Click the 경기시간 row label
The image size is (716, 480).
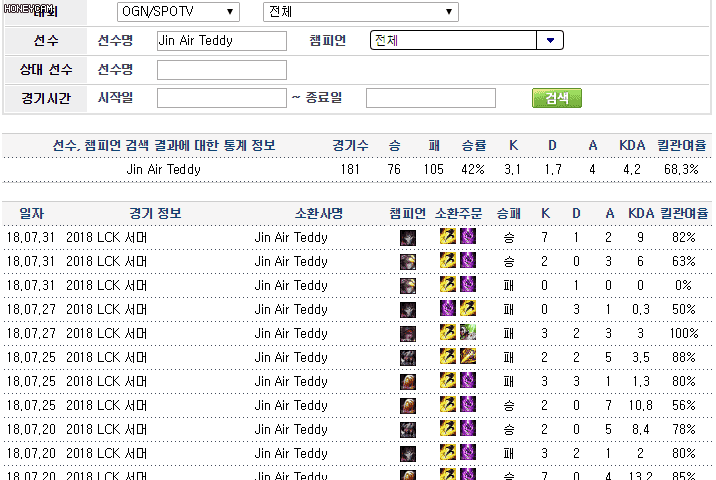click(46, 98)
